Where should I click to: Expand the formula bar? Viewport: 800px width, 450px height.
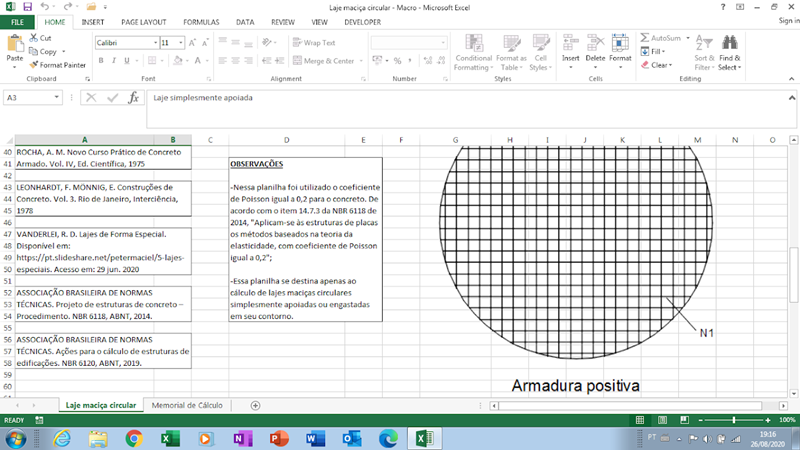click(x=791, y=97)
